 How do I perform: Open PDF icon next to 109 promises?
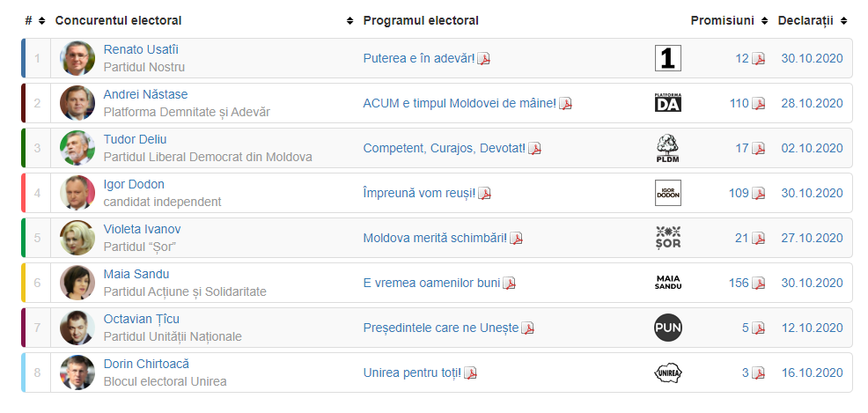click(x=758, y=194)
